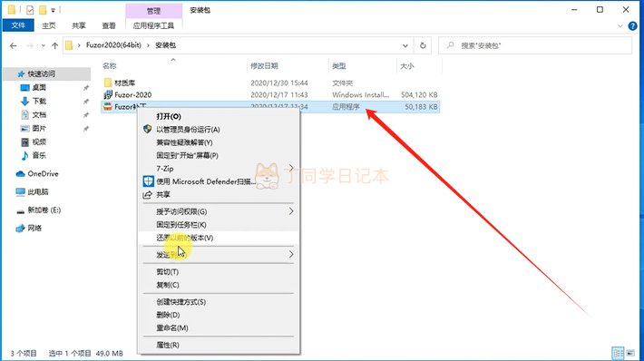Open 桌面 in quick access
644x361 pixels.
[39, 87]
